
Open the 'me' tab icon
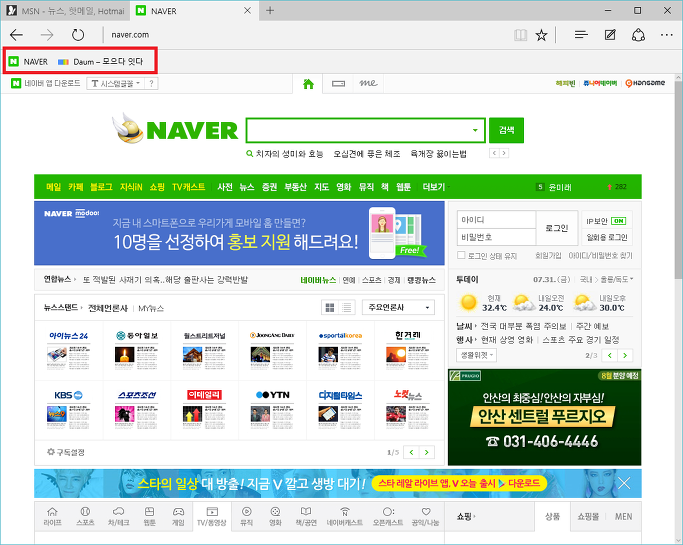(x=369, y=83)
